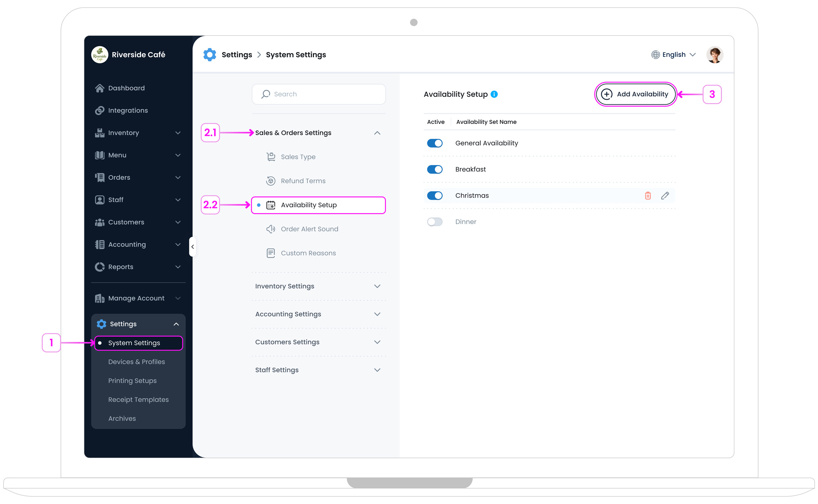Screen dimensions: 818x504
Task: Click the user profile avatar
Action: click(x=715, y=55)
